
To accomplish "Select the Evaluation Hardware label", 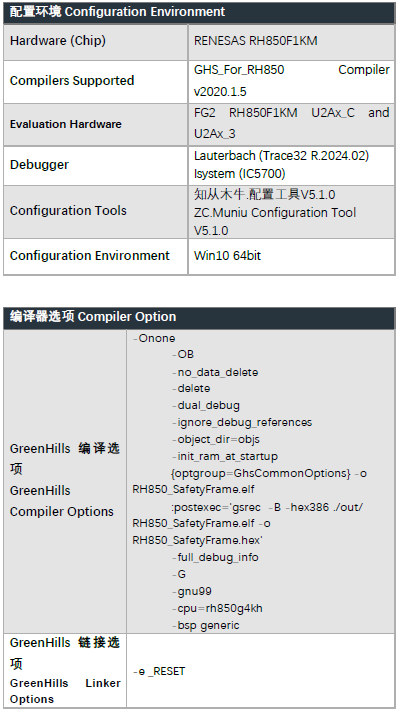I will [66, 124].
